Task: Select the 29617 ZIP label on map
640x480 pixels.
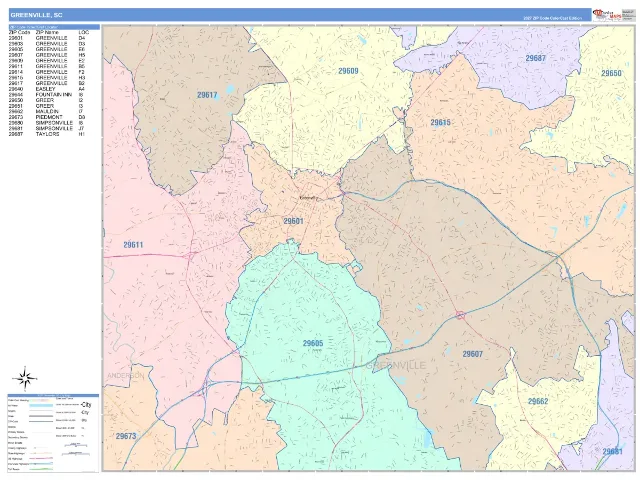Action: [207, 95]
